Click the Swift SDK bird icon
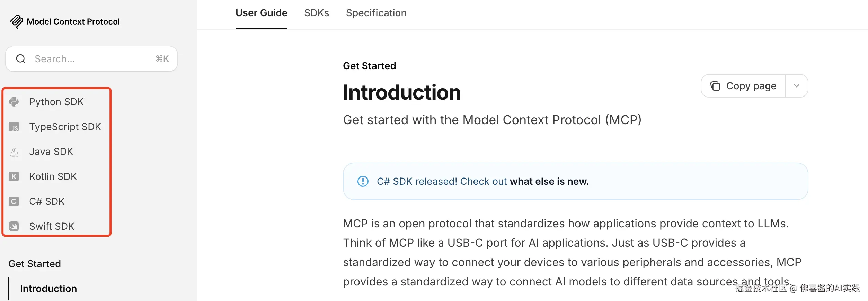Viewport: 868px width, 301px height. coord(14,226)
